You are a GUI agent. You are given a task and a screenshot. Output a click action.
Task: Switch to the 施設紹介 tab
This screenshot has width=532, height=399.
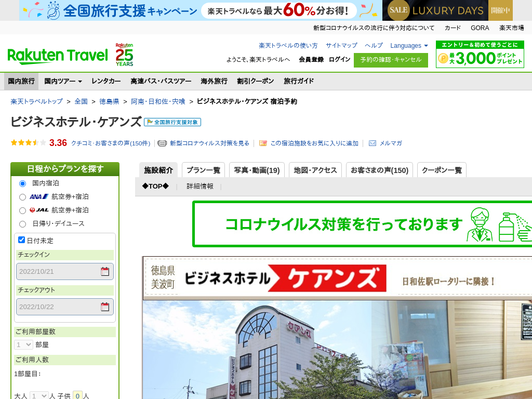158,170
